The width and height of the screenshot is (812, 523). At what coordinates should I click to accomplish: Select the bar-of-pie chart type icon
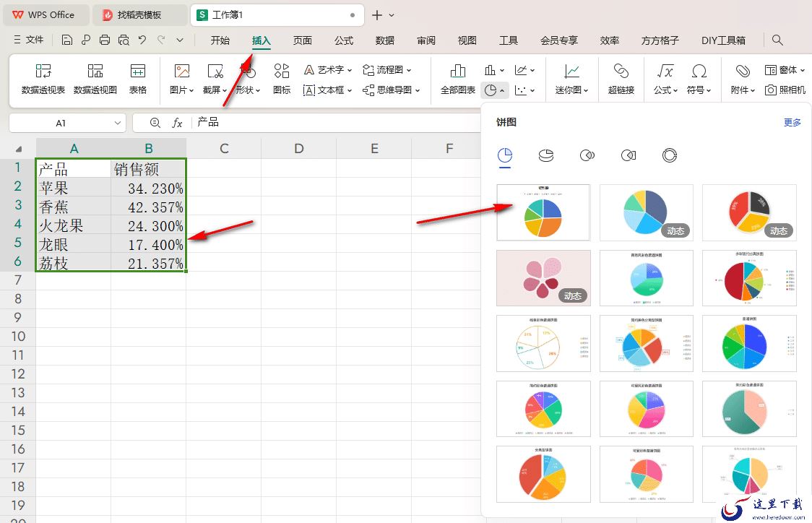629,155
